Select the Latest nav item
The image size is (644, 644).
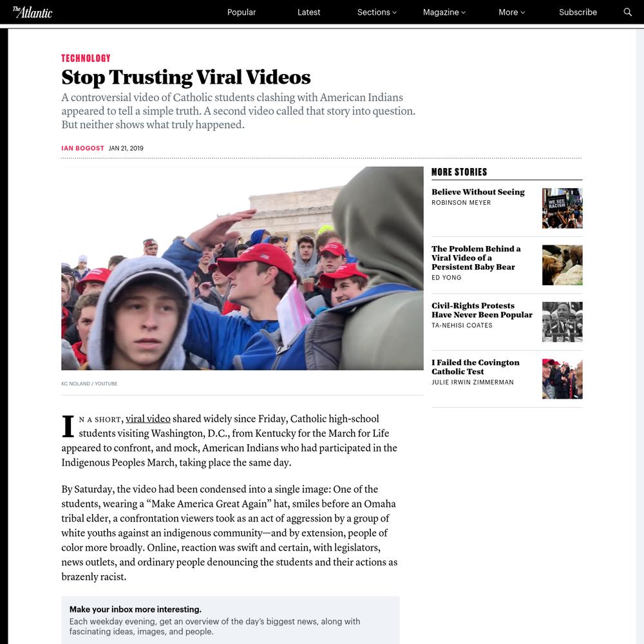click(x=309, y=12)
